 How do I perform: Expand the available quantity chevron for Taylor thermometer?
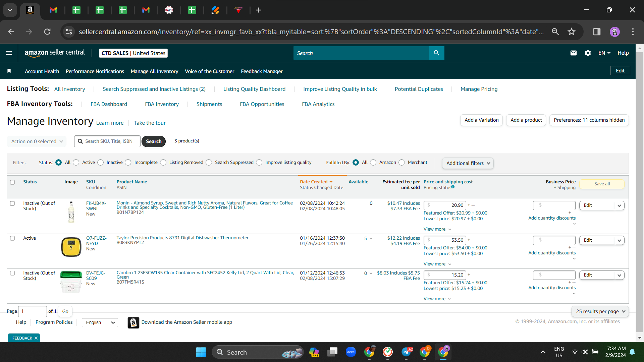click(x=371, y=239)
